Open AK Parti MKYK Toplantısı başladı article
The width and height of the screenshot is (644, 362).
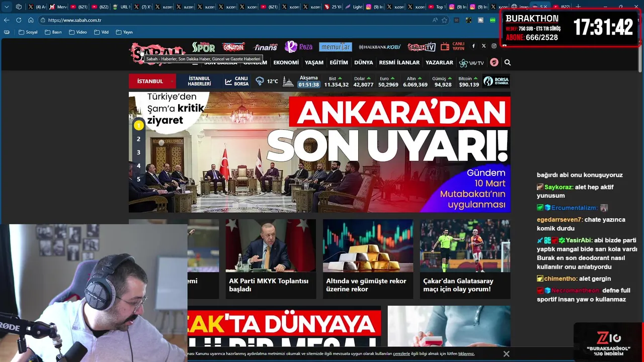click(271, 259)
